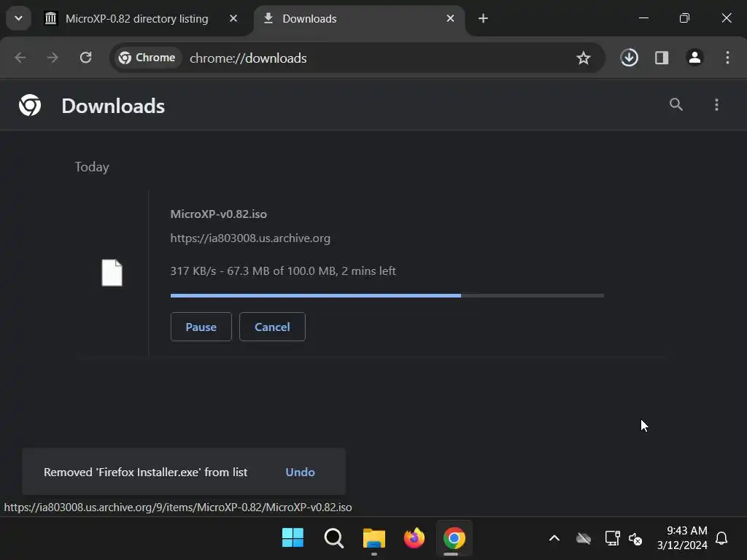The width and height of the screenshot is (747, 560).
Task: Open File Explorer from taskbar
Action: click(x=374, y=538)
